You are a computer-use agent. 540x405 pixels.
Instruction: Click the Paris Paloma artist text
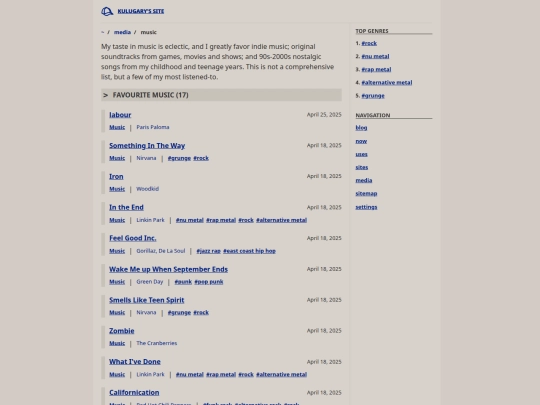(x=153, y=127)
